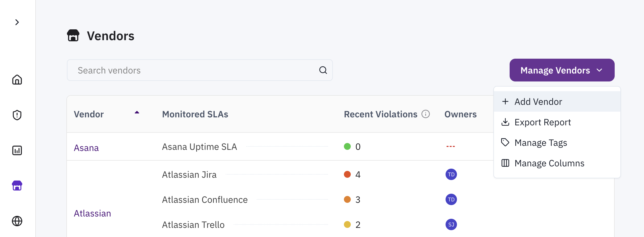Open the Atlassian vendor link
Screen dimensions: 644x237
tap(92, 213)
